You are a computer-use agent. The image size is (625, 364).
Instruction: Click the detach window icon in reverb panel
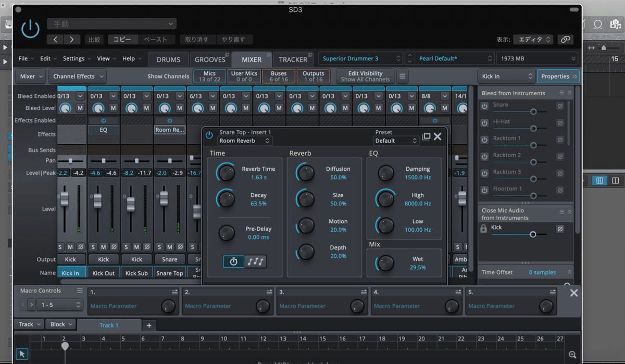pos(426,136)
